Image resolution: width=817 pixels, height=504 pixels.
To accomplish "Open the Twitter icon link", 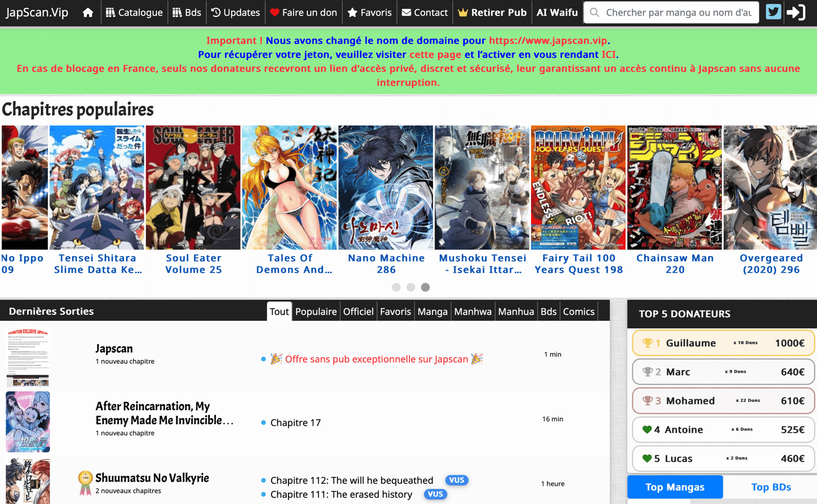I will (773, 12).
